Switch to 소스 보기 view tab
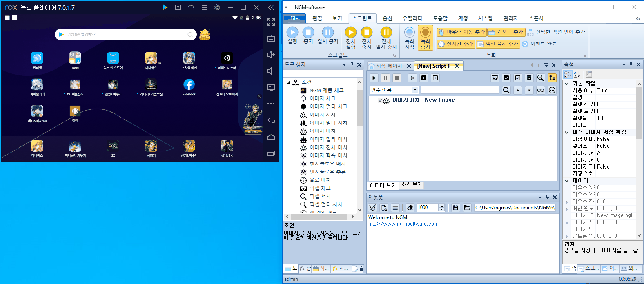Image resolution: width=644 pixels, height=284 pixels. pyautogui.click(x=412, y=185)
